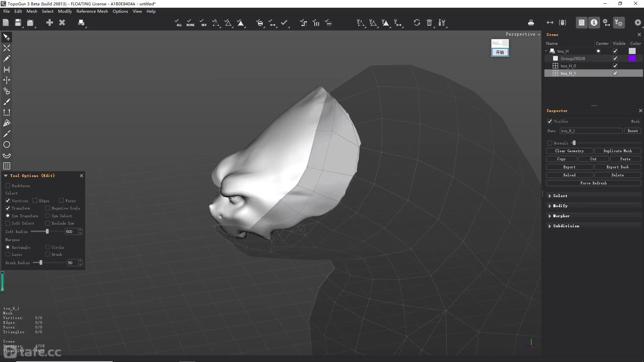Select the Bridge tool

point(7,69)
